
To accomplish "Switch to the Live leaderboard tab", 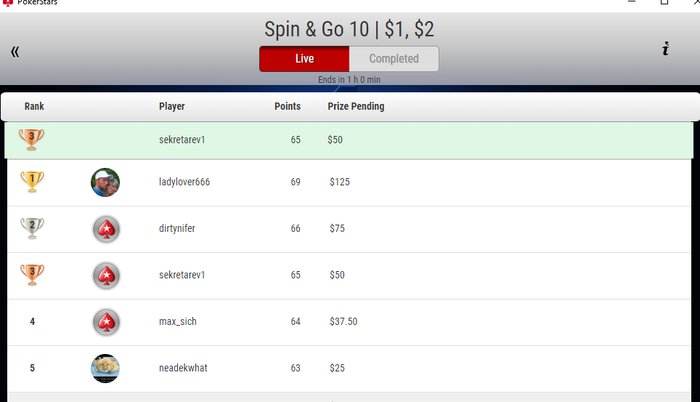I will tap(304, 59).
